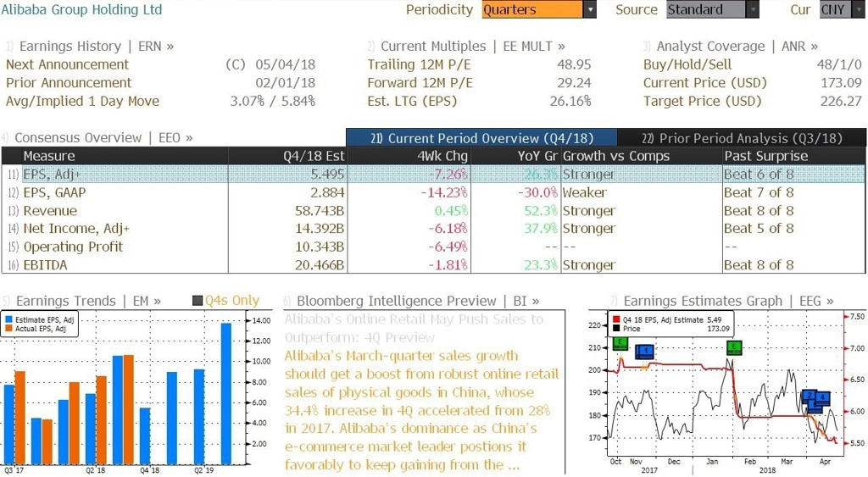Viewport: 868px width, 477px height.
Task: Open the Source Standard dropdown arrow
Action: click(x=753, y=10)
